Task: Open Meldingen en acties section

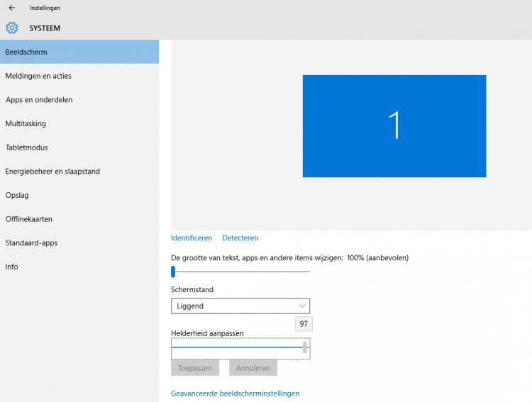Action: click(38, 76)
